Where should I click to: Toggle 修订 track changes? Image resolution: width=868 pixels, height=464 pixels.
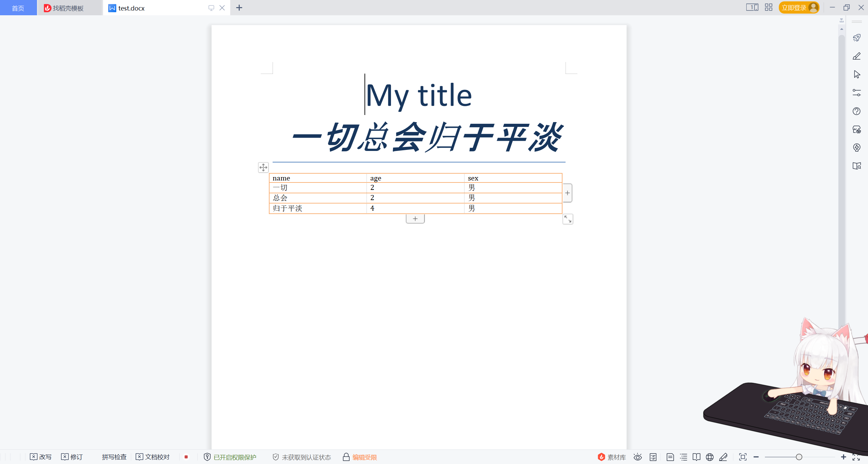[72, 457]
